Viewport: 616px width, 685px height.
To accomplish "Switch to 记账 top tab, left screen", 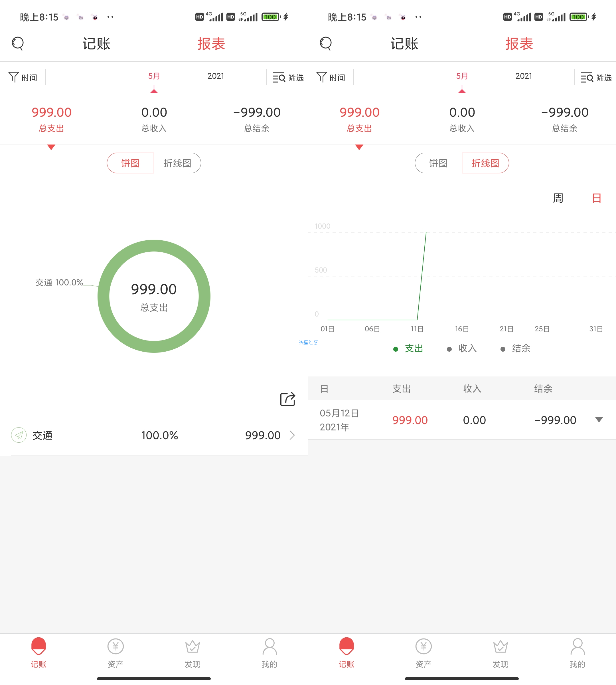I will (96, 44).
